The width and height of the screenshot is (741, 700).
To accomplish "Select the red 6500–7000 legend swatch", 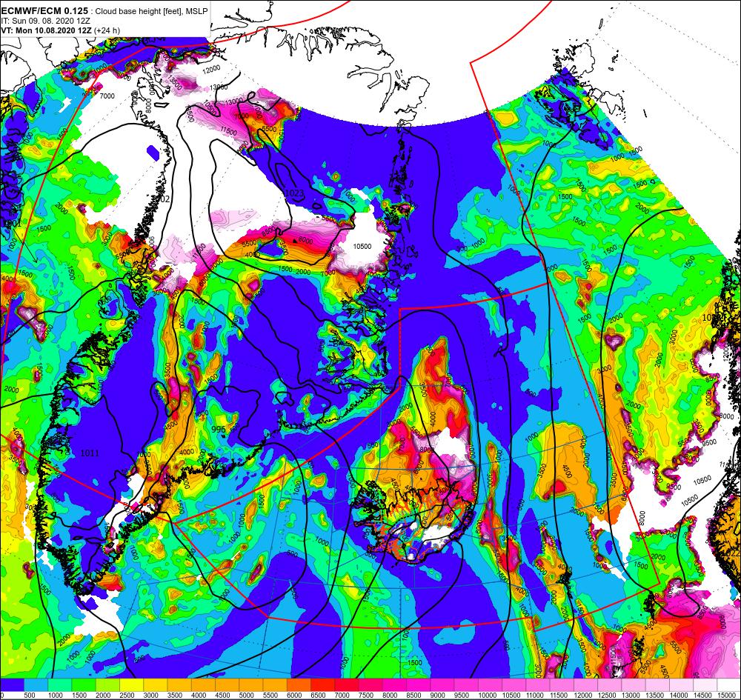I will click(x=322, y=684).
